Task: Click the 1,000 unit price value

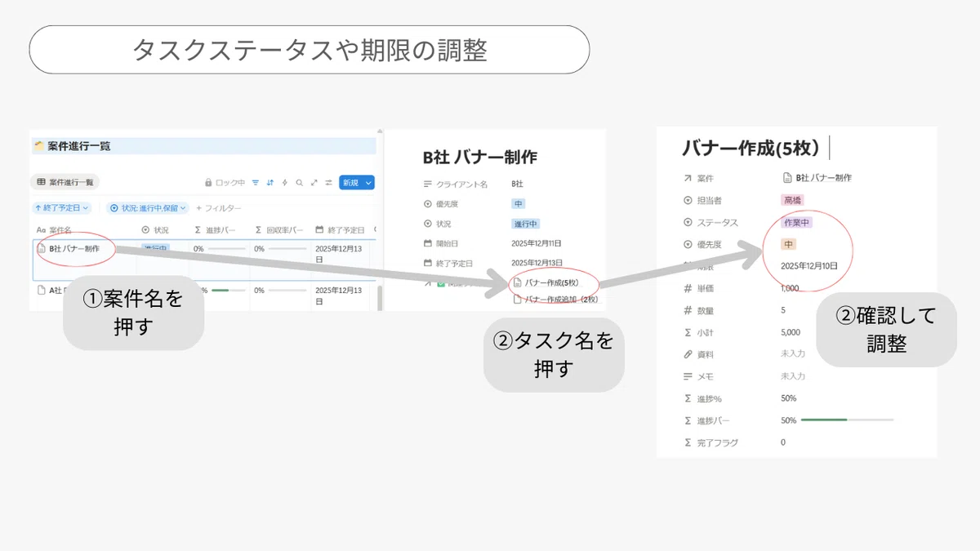Action: click(x=790, y=288)
